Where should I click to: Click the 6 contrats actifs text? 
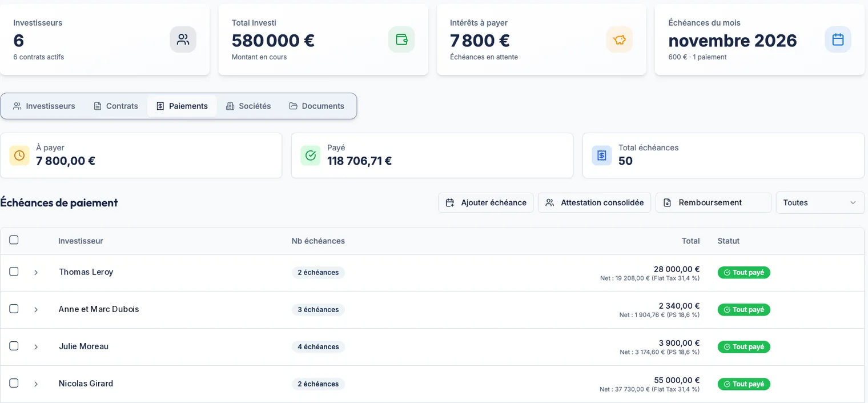39,57
